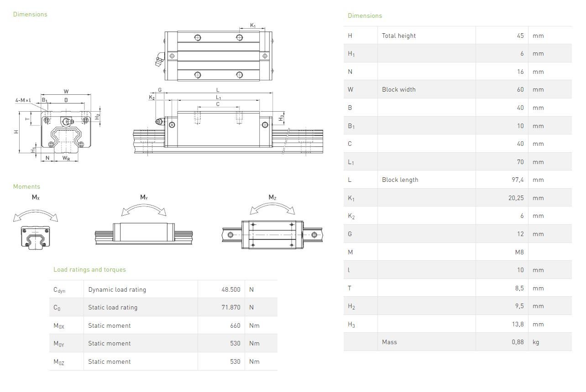Click the value '97,4' for block length

point(518,180)
